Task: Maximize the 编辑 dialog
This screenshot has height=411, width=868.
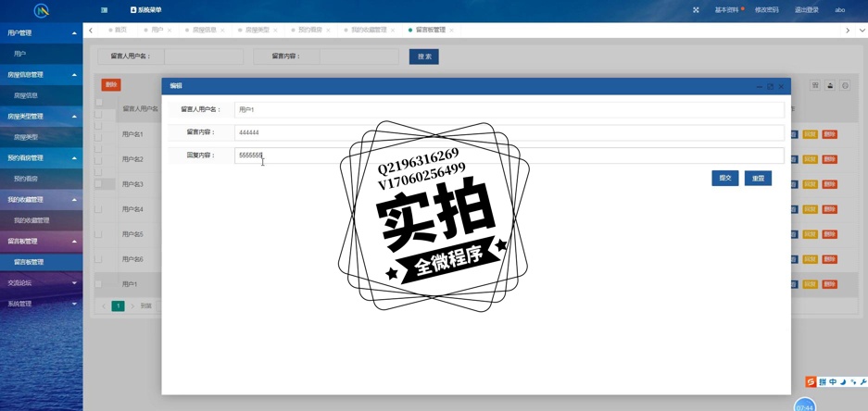Action: click(770, 86)
